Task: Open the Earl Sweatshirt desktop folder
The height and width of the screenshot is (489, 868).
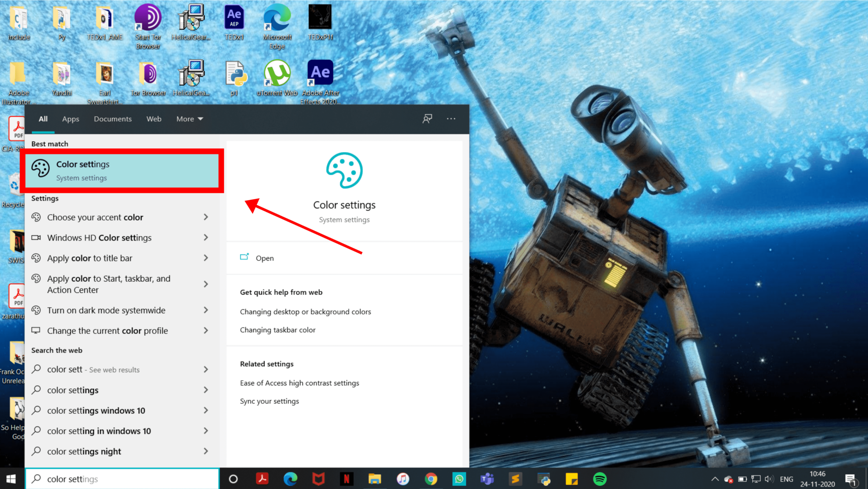Action: [x=105, y=83]
